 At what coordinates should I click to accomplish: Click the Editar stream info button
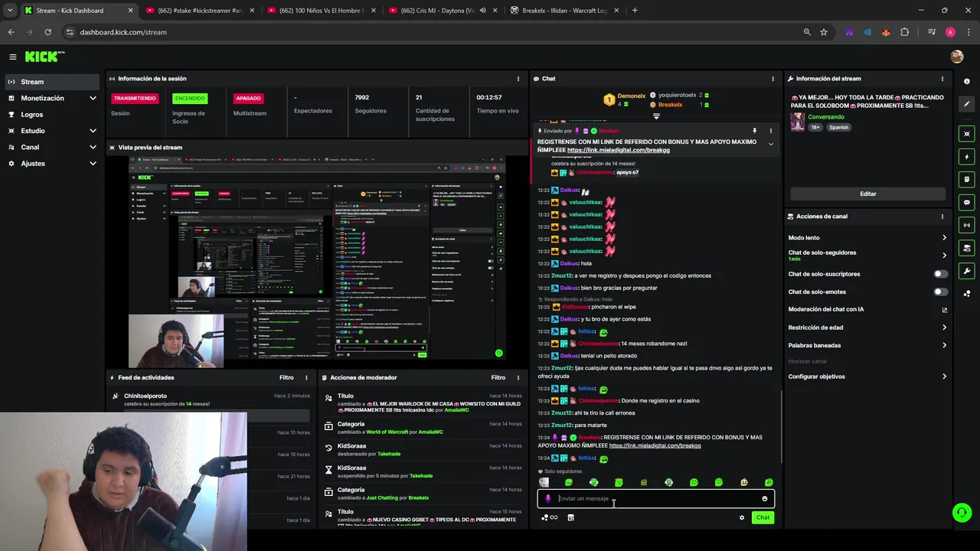pyautogui.click(x=867, y=194)
